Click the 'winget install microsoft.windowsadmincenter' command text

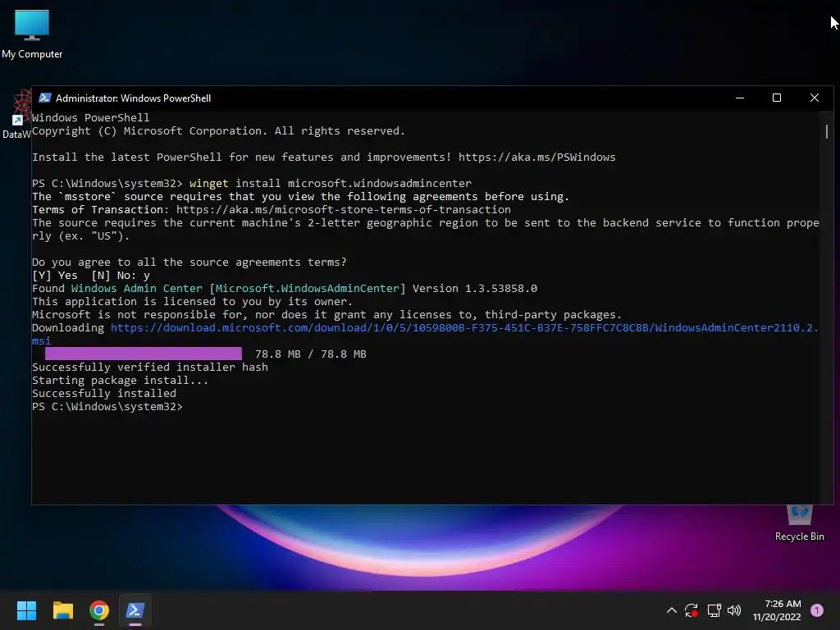click(331, 184)
